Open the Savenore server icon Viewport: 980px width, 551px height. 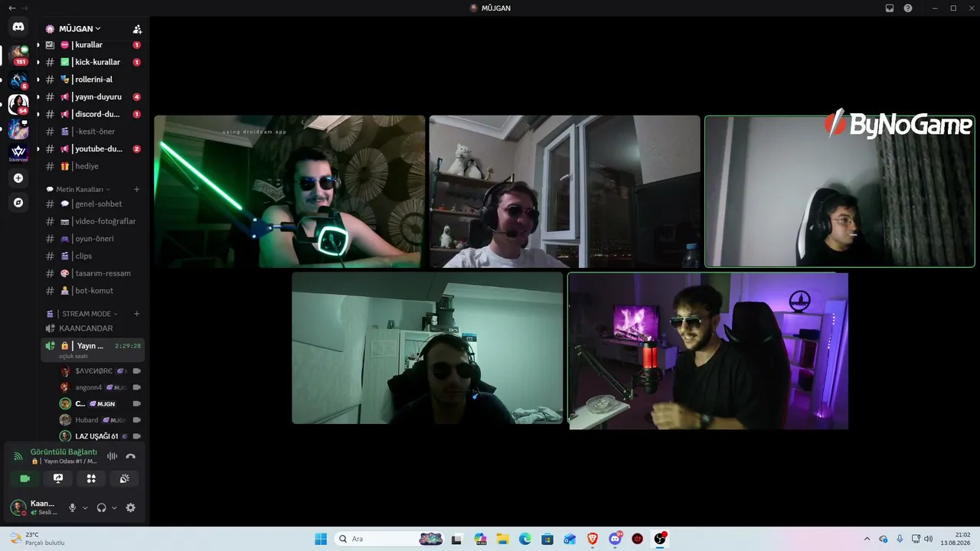pos(18,154)
